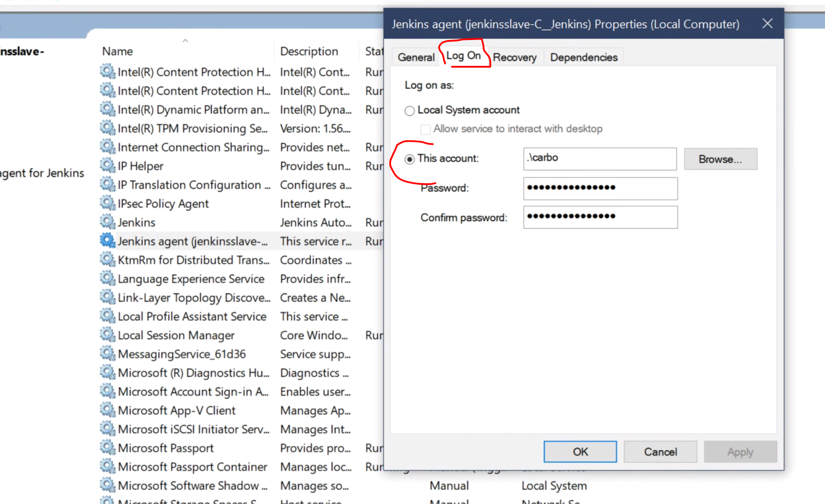
Task: Click the Microsoft App-V Client gear icon
Action: pos(107,410)
